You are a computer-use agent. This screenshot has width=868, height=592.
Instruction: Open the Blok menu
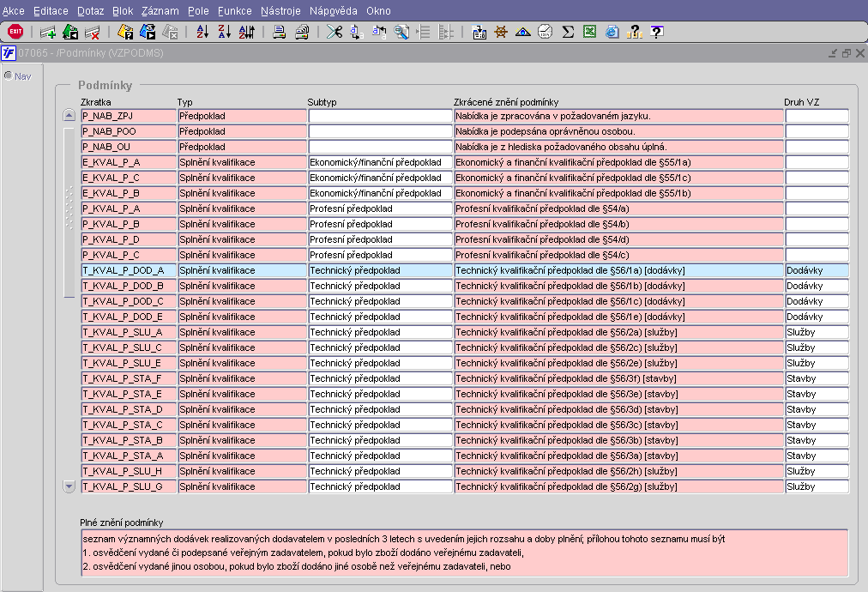(x=123, y=11)
